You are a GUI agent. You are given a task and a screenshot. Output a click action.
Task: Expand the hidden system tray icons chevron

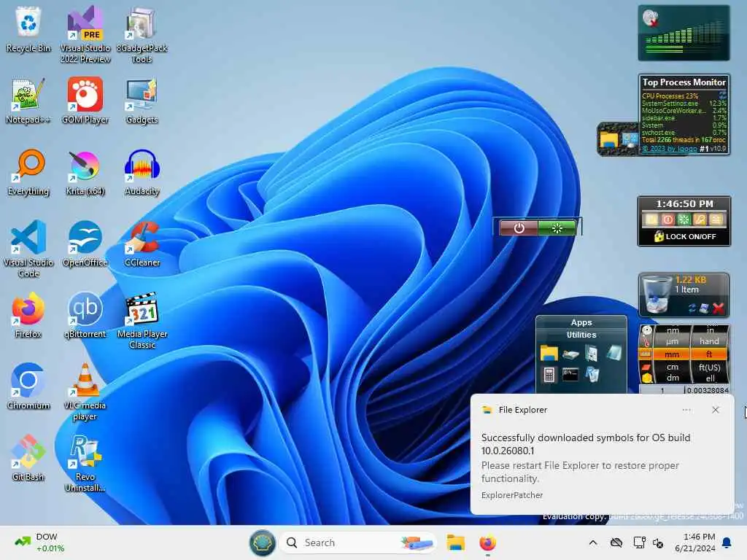592,542
